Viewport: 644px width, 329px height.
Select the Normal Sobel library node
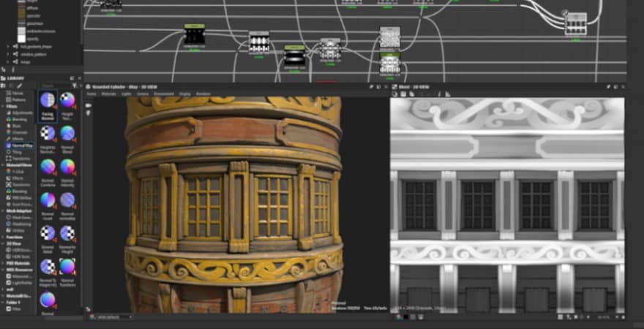pyautogui.click(x=48, y=240)
